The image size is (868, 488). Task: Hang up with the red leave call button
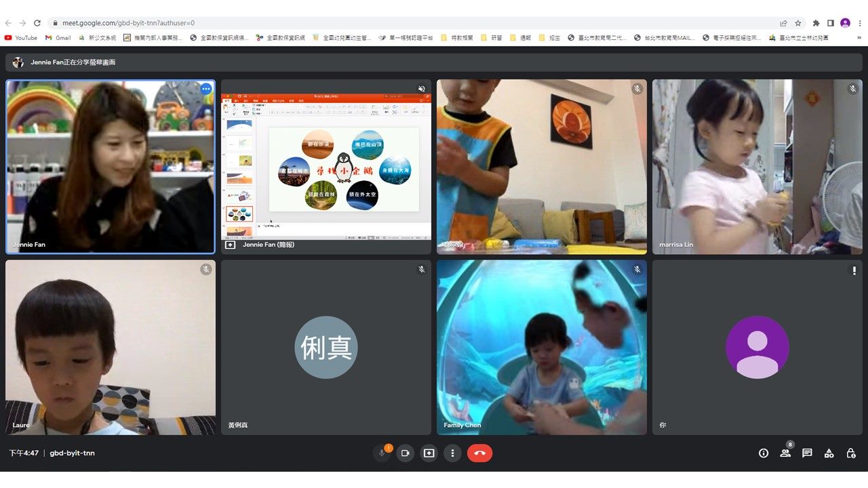pos(479,453)
